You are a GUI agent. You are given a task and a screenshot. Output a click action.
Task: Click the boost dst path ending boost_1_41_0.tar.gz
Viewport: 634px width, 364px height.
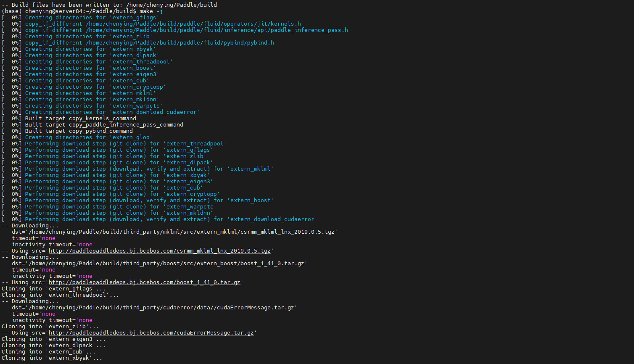pos(160,263)
